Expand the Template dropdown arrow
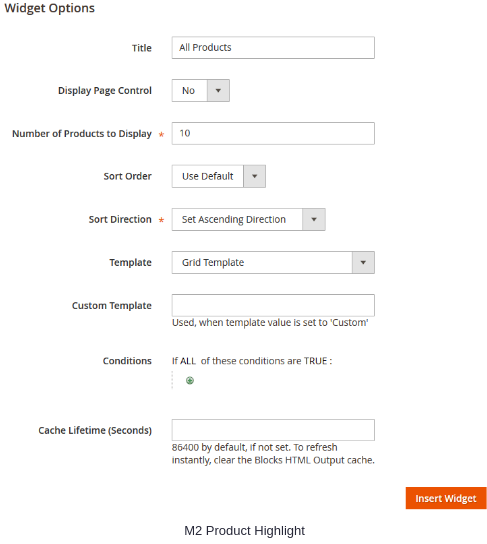The width and height of the screenshot is (487, 544). pos(363,262)
